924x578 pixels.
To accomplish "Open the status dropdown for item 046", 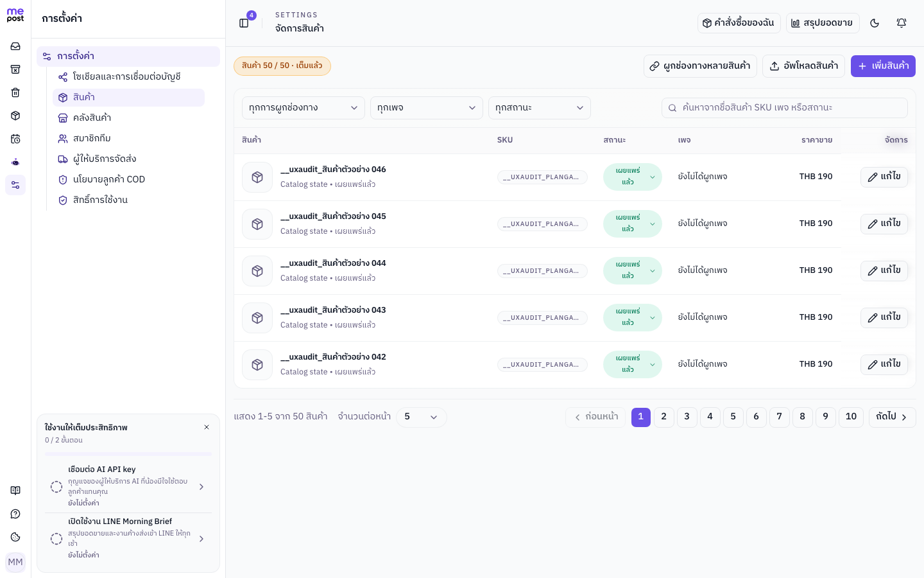I will pos(633,177).
